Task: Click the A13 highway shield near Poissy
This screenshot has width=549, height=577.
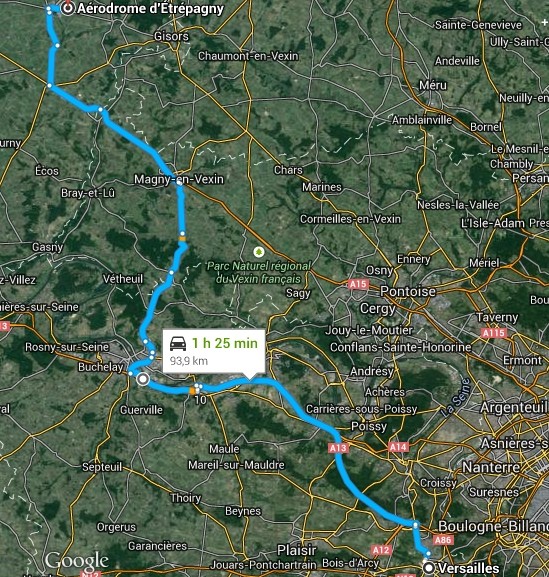Action: 339,447
